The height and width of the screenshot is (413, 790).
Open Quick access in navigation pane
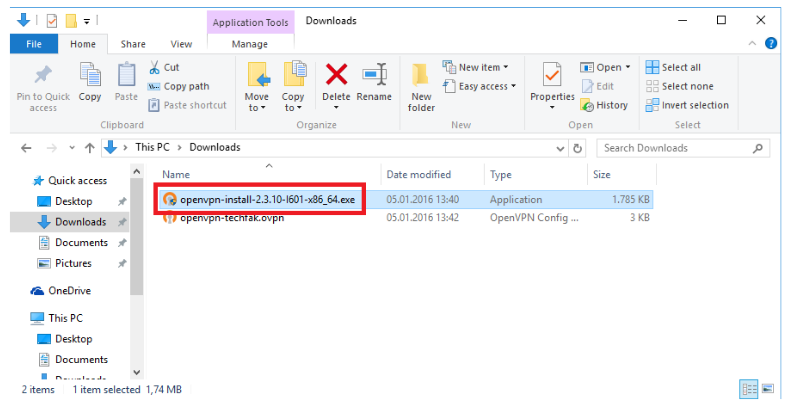point(70,180)
